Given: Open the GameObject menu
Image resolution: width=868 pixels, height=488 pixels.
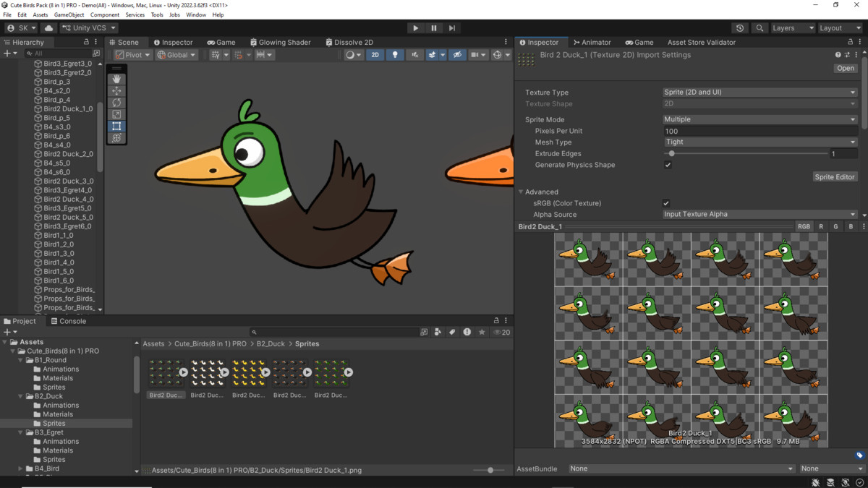Looking at the screenshot, I should click(x=69, y=14).
